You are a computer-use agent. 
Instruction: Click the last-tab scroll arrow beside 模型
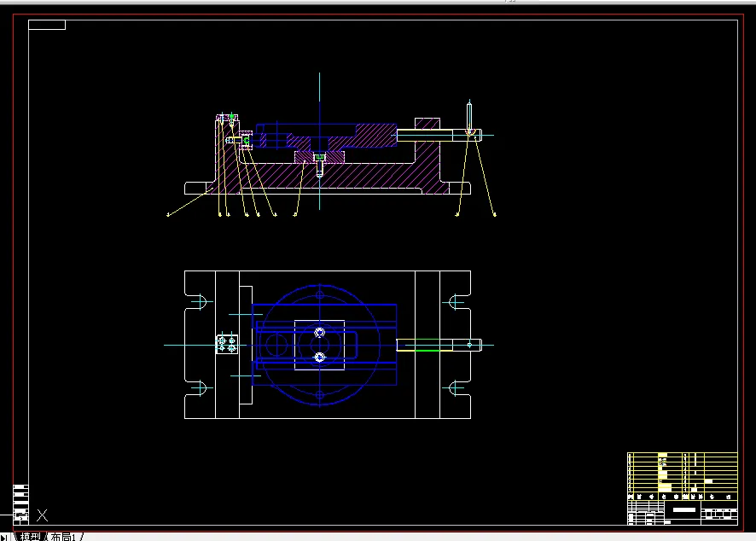(4, 537)
